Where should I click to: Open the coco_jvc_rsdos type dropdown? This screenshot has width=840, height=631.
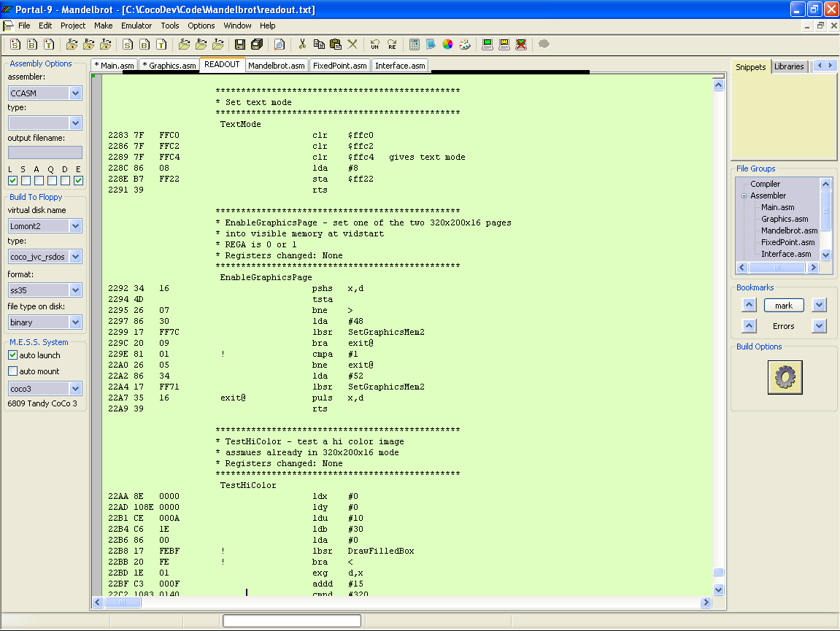tap(76, 257)
